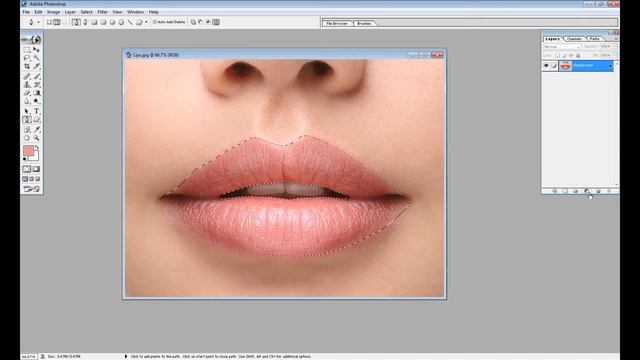Open the layer Opacity field arrow

[x=614, y=47]
